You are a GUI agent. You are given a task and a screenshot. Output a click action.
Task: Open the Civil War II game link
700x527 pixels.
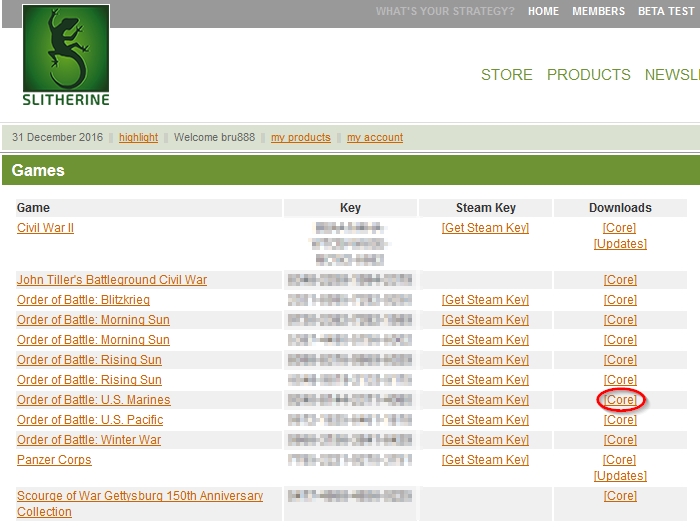45,228
